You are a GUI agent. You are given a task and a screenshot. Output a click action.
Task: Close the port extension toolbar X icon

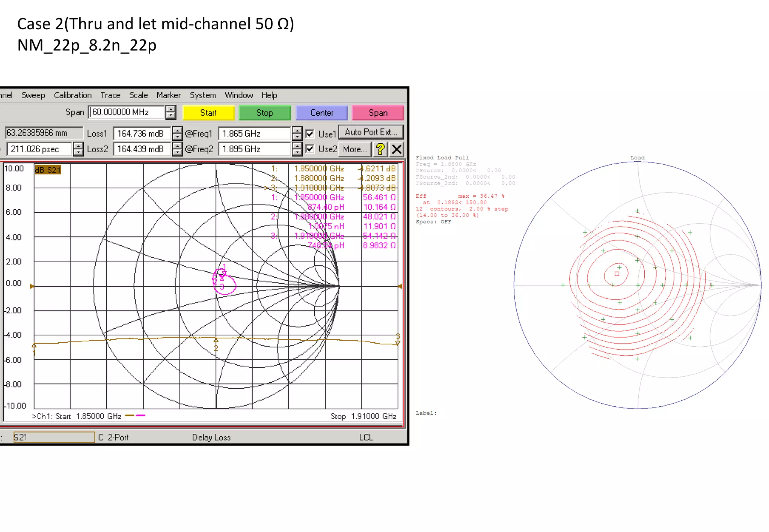397,149
